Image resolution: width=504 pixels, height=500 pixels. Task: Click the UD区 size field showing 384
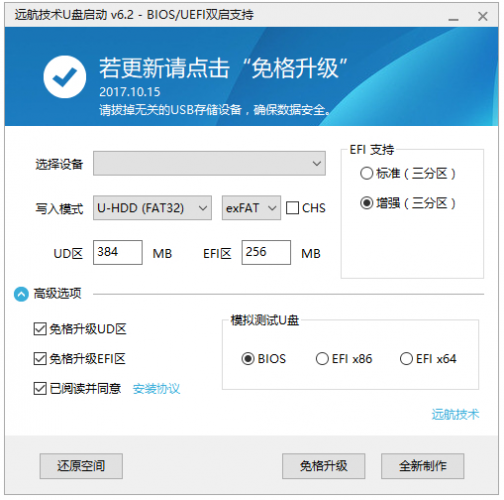pos(118,252)
